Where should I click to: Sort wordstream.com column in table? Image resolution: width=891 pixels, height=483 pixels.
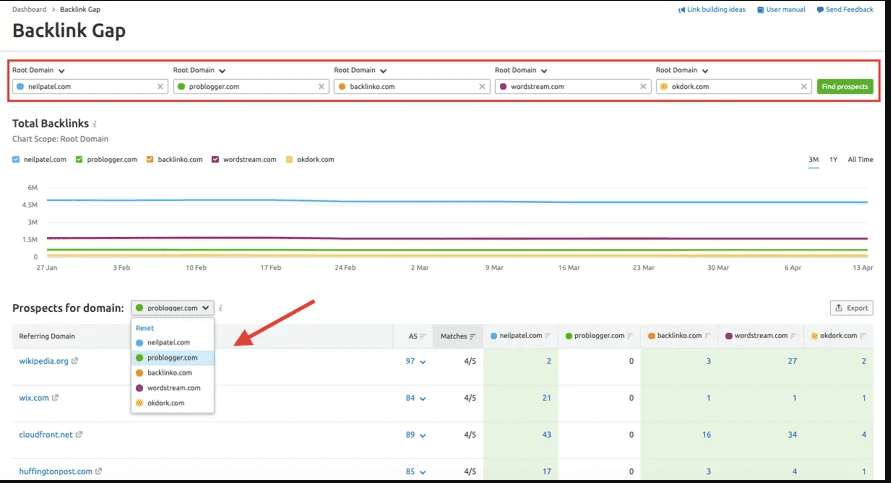(x=793, y=336)
